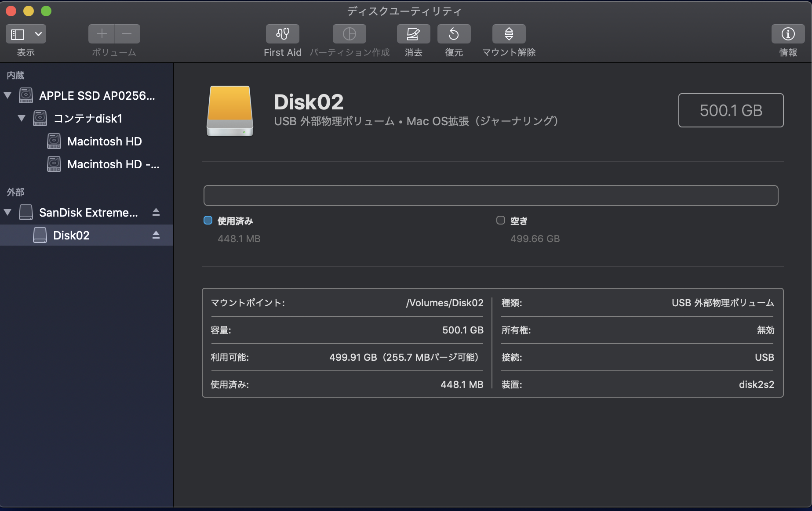This screenshot has width=812, height=511.
Task: Click the add volume plus icon
Action: [x=102, y=34]
